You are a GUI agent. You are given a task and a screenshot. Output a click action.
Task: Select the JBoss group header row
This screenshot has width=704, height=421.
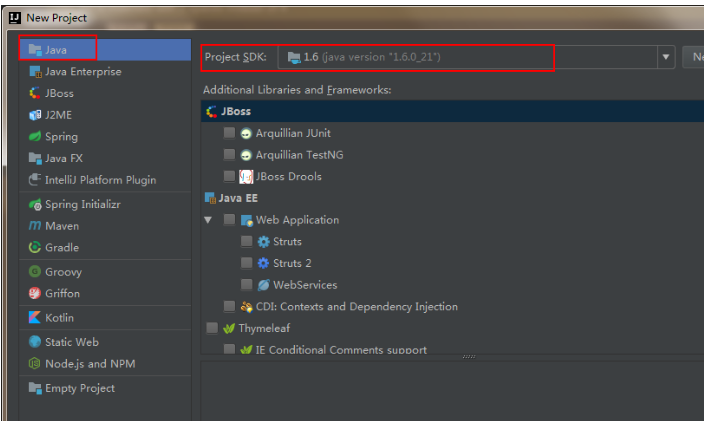[452, 111]
